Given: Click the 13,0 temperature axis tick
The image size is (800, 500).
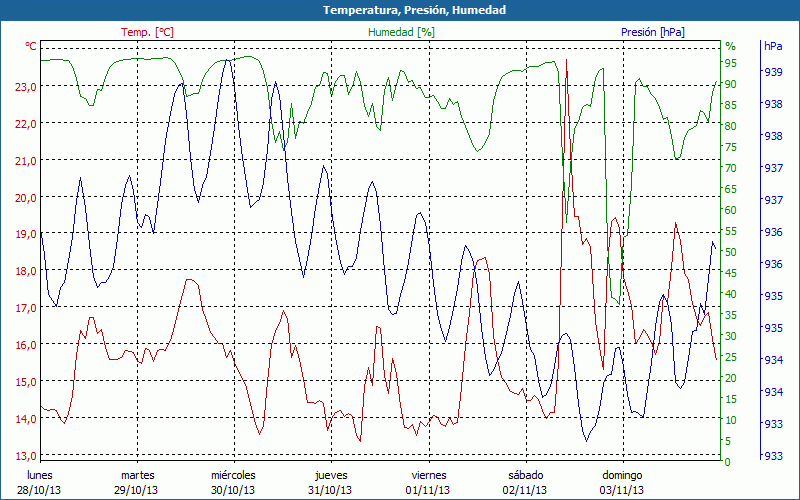Looking at the screenshot, I should click(26, 456).
